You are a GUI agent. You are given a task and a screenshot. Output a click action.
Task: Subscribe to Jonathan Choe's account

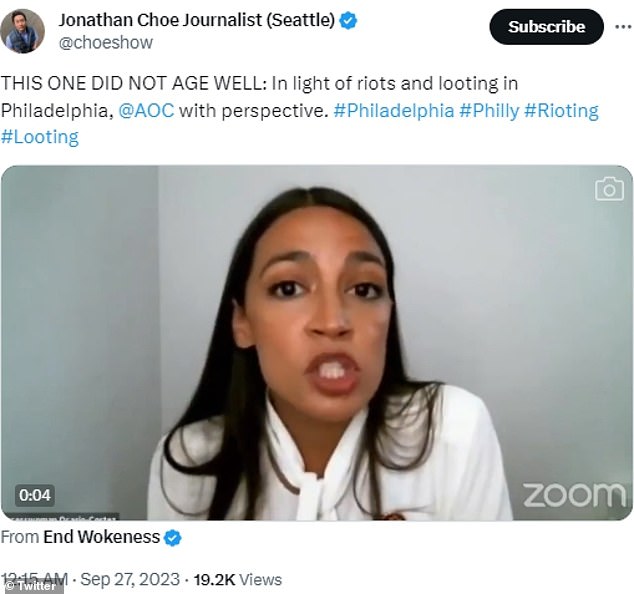546,27
